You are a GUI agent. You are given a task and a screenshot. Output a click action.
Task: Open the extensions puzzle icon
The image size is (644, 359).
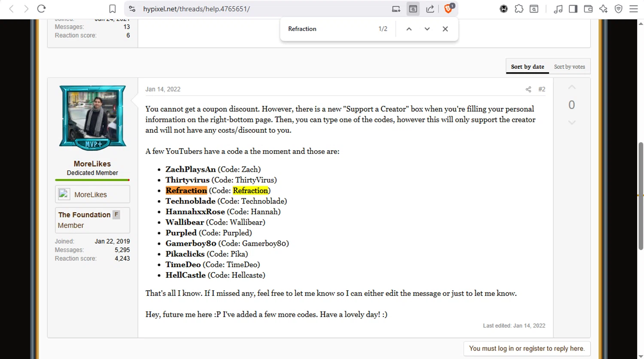point(519,9)
